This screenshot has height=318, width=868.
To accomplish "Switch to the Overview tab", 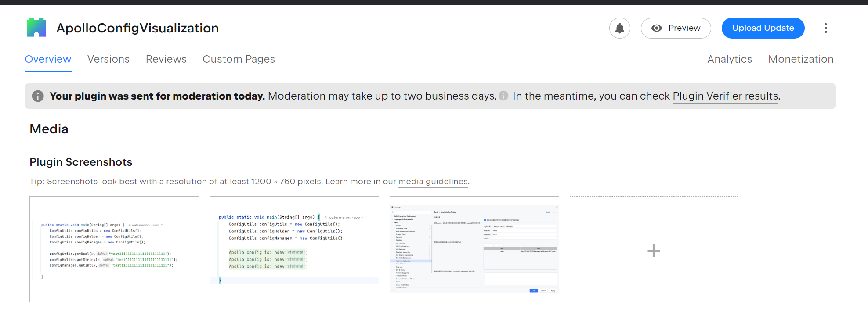I will coord(48,59).
